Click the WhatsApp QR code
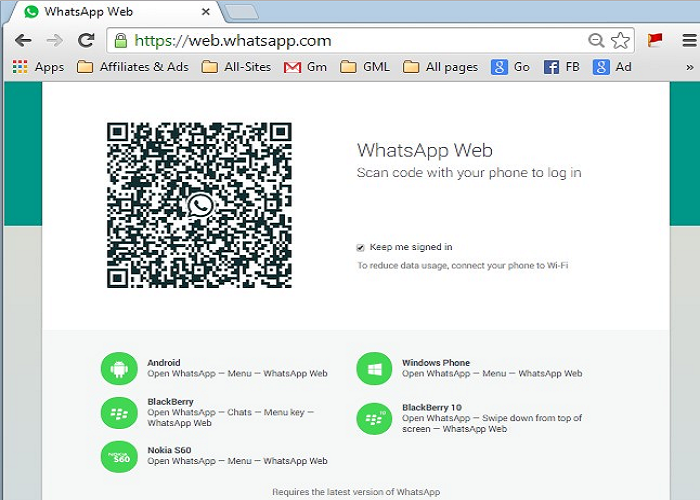The height and width of the screenshot is (500, 700). 200,205
